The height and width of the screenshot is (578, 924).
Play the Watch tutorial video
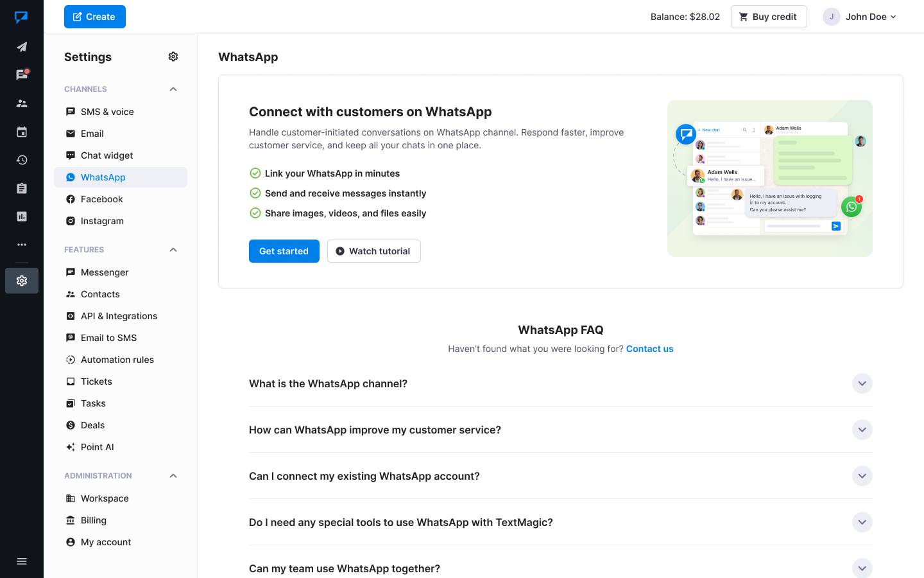[373, 251]
